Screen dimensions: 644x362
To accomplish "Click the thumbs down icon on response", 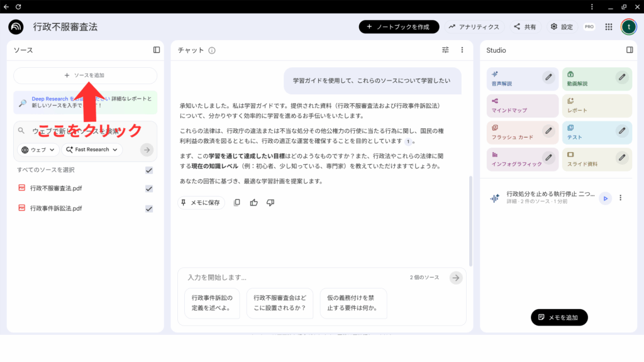I will 270,202.
